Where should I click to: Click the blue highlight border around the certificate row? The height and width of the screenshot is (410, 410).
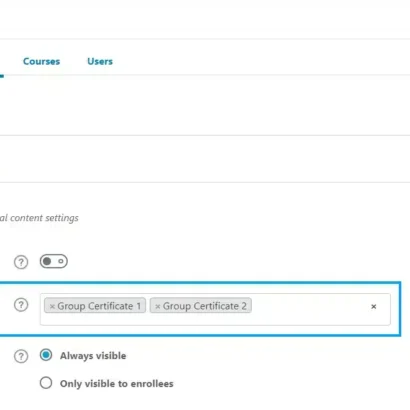(200, 283)
